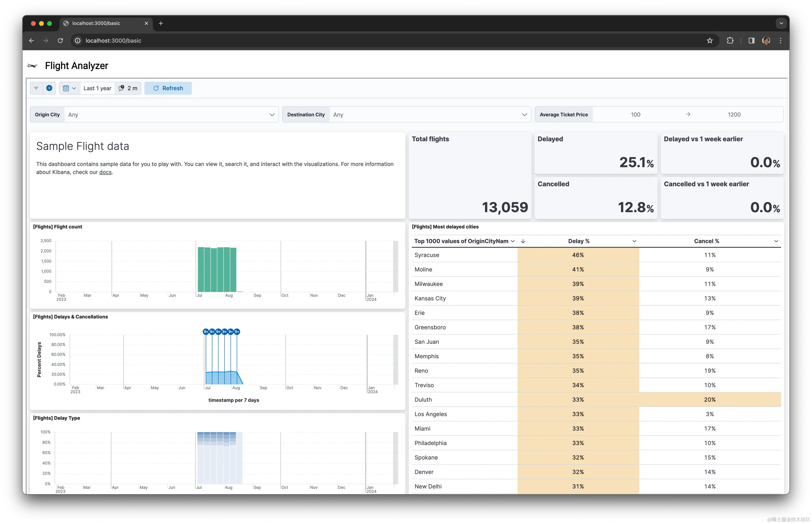This screenshot has height=524, width=812.
Task: Click the minimum ticket price field 100
Action: point(635,115)
